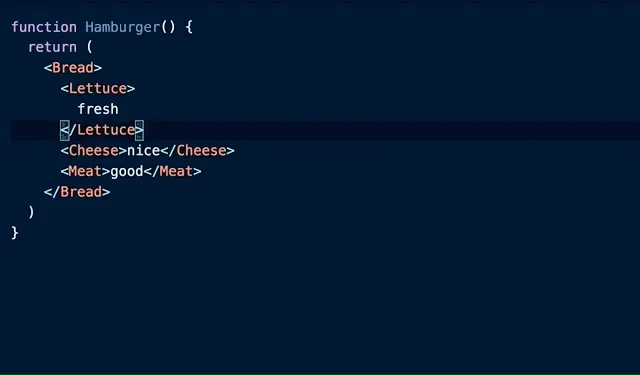Screen dimensions: 640x375
Task: Place cursor on the word good
Action: [127, 171]
